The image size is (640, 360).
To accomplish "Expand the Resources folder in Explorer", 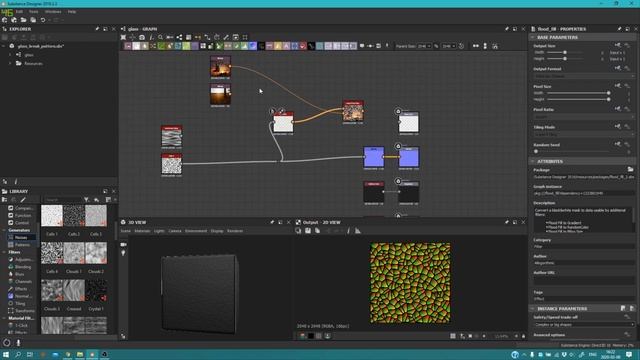I will pos(10,64).
